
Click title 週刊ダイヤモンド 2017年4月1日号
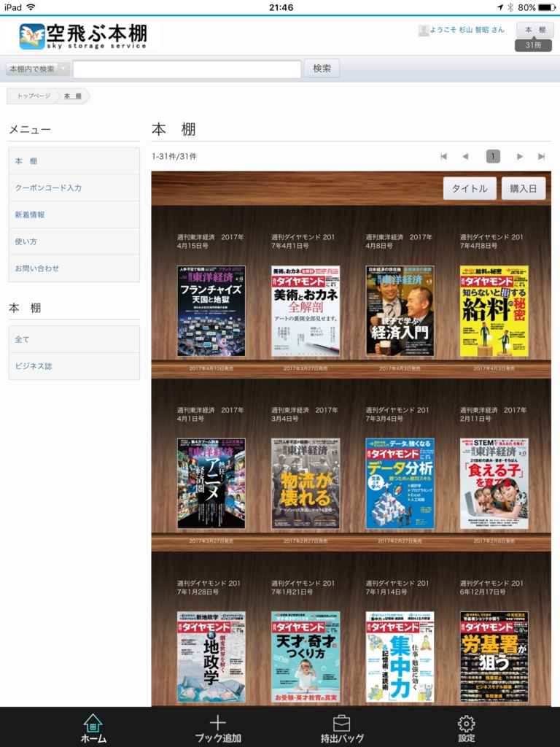click(303, 241)
